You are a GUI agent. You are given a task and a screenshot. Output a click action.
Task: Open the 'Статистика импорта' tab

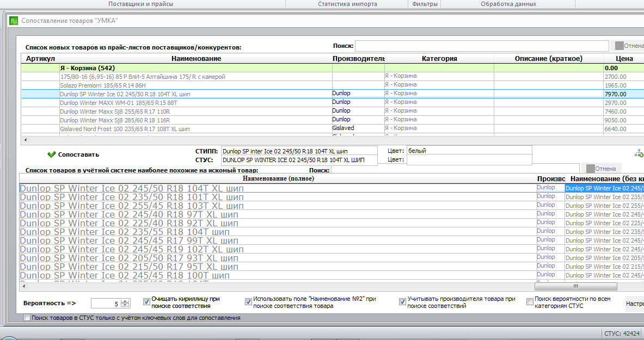(x=347, y=4)
